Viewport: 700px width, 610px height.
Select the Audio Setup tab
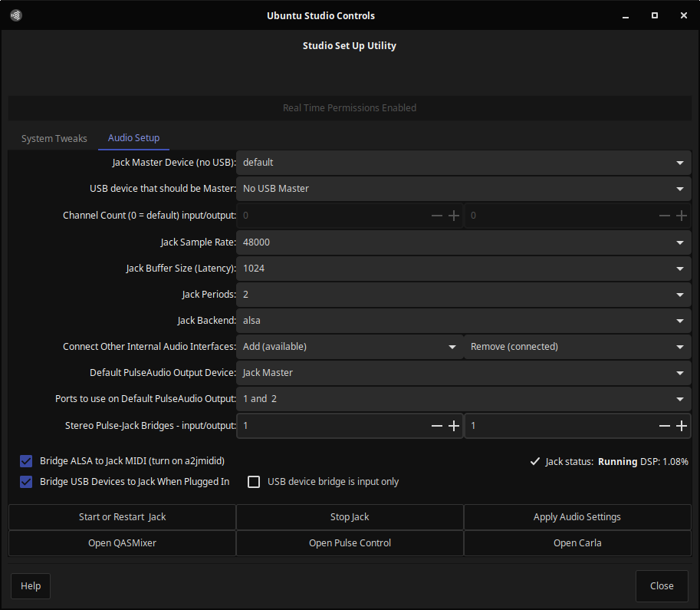(x=133, y=138)
